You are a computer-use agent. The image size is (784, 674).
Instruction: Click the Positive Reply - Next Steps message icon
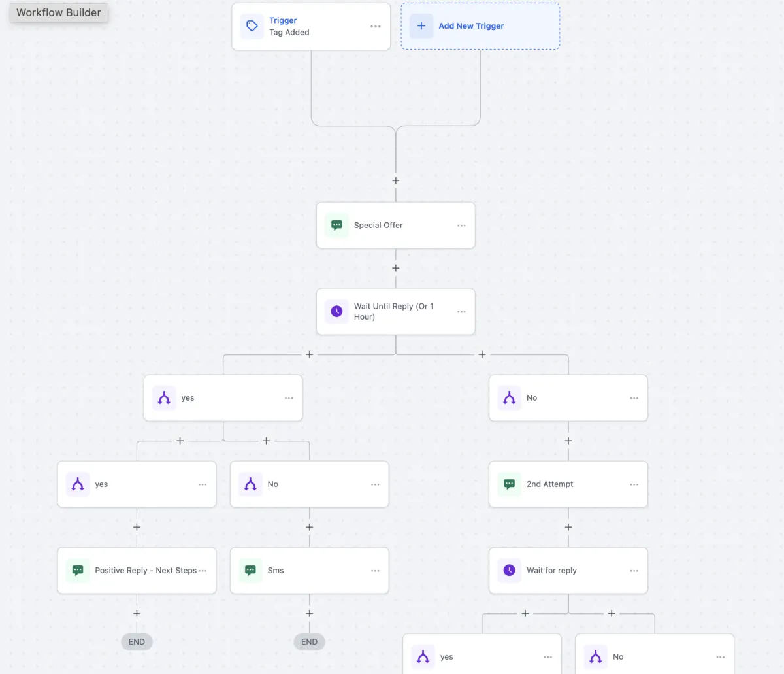click(78, 570)
